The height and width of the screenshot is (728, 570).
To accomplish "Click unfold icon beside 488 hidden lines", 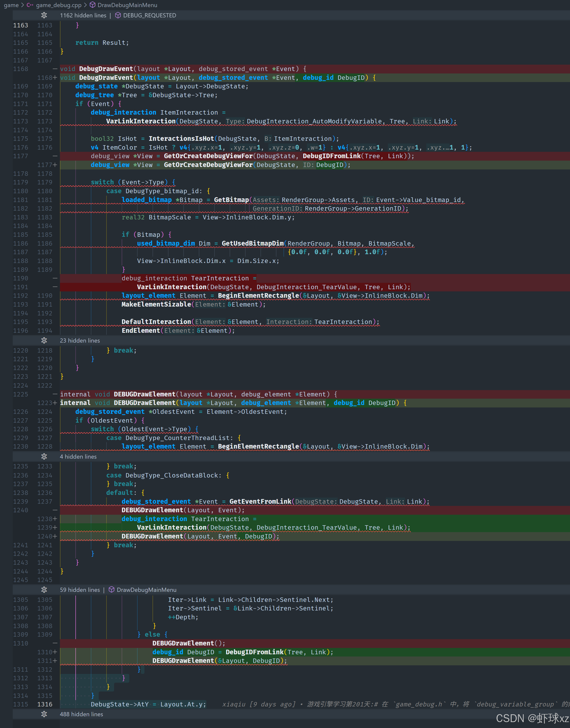I will click(x=44, y=714).
